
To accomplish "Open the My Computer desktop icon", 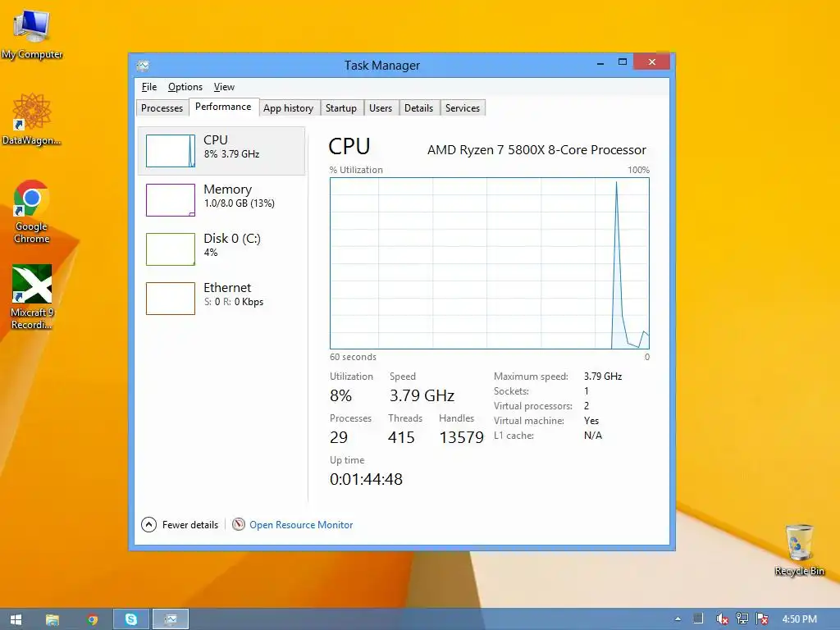I will tap(32, 34).
